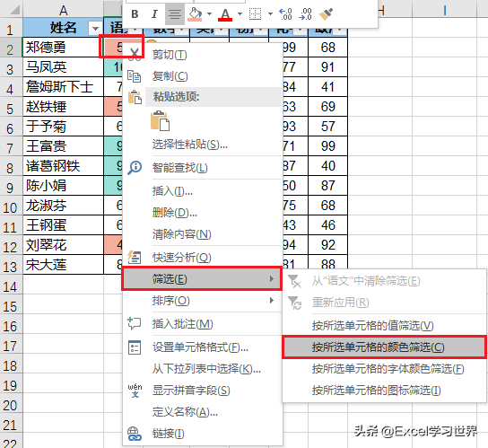The image size is (488, 448).
Task: Select cell containing 詹姆斯下士
Action: coord(63,87)
